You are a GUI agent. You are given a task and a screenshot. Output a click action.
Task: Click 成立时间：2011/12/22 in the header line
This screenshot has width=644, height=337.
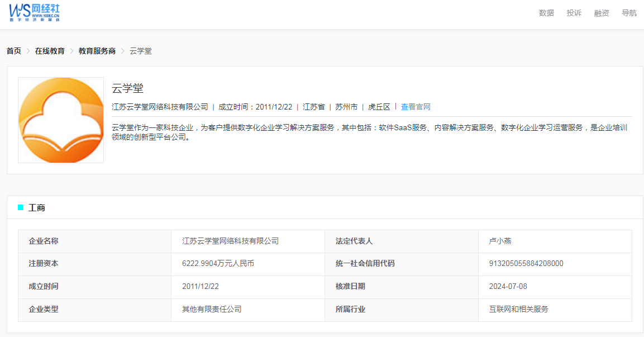(x=255, y=107)
